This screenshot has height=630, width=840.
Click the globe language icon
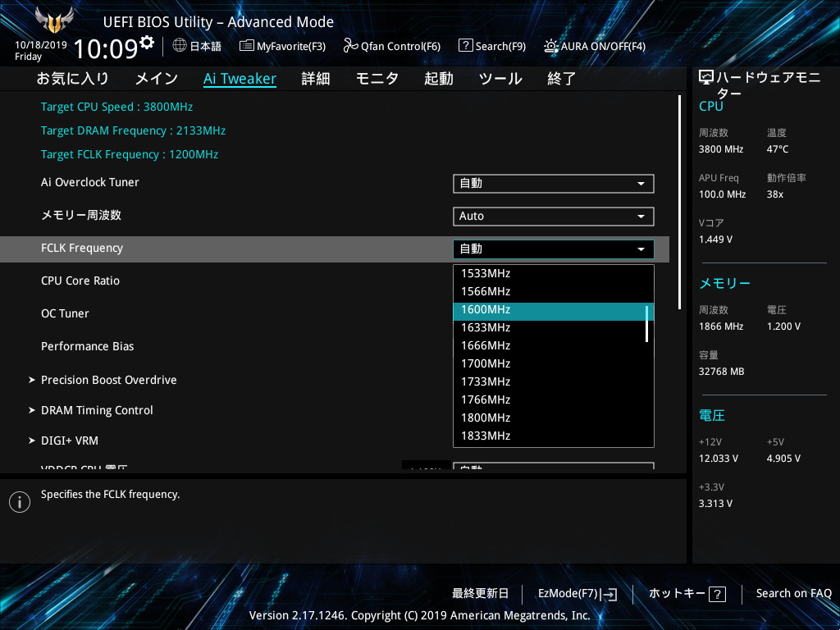180,45
